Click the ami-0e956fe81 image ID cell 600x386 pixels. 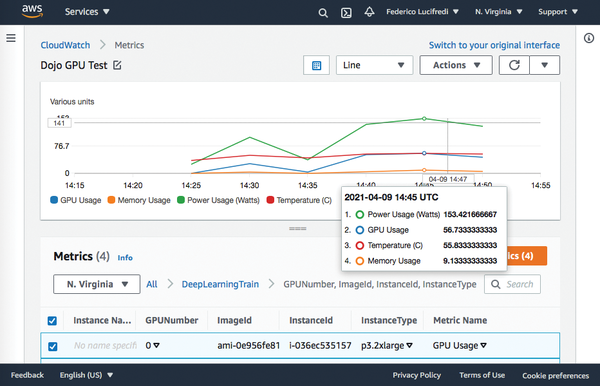[249, 345]
